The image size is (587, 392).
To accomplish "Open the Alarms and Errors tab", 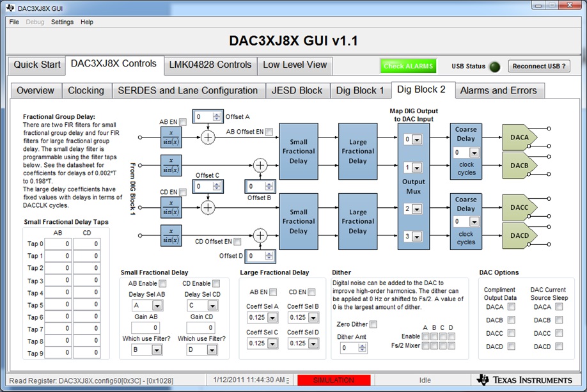I will coord(499,91).
